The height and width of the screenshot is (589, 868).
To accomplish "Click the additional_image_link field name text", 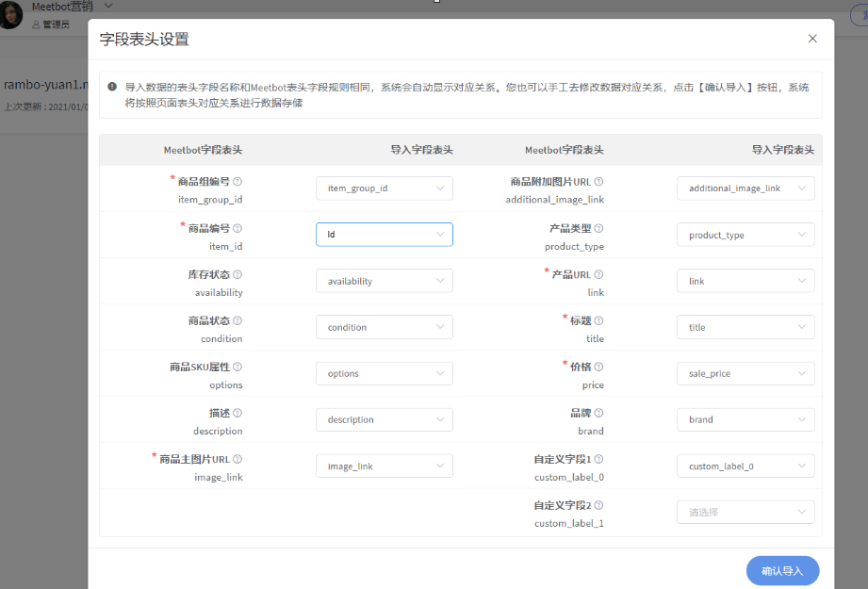I will pos(555,199).
